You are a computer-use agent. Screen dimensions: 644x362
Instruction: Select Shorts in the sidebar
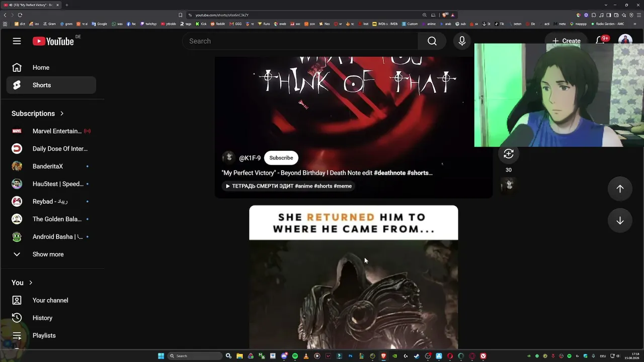51,85
